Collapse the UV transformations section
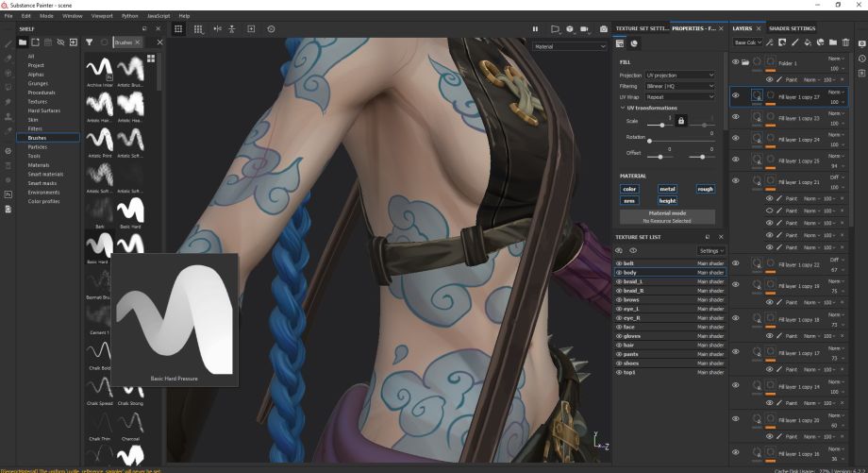 click(x=623, y=108)
